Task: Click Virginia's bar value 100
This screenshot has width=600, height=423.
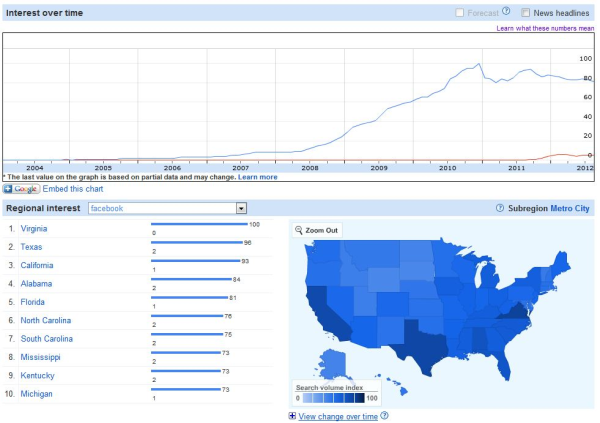Action: 254,224
